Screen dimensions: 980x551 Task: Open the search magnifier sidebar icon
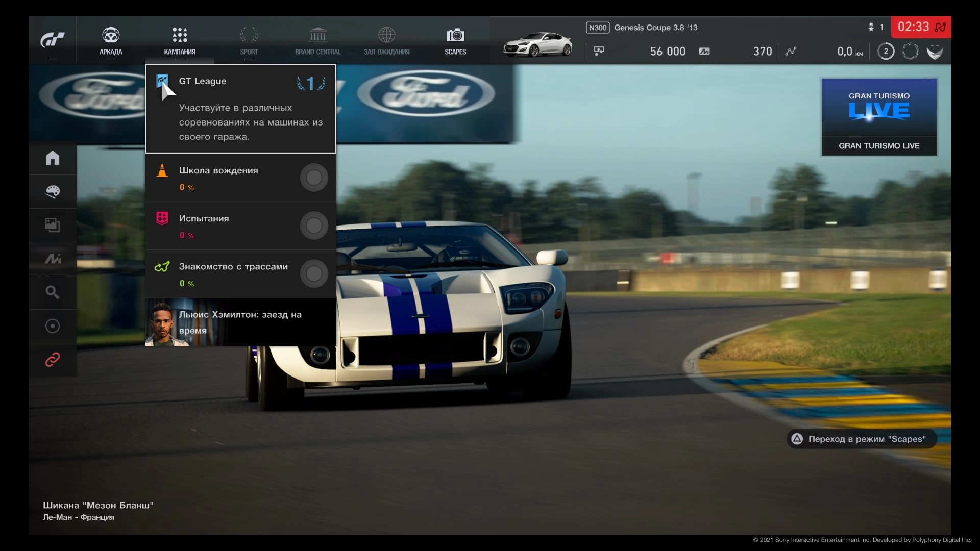coord(53,292)
